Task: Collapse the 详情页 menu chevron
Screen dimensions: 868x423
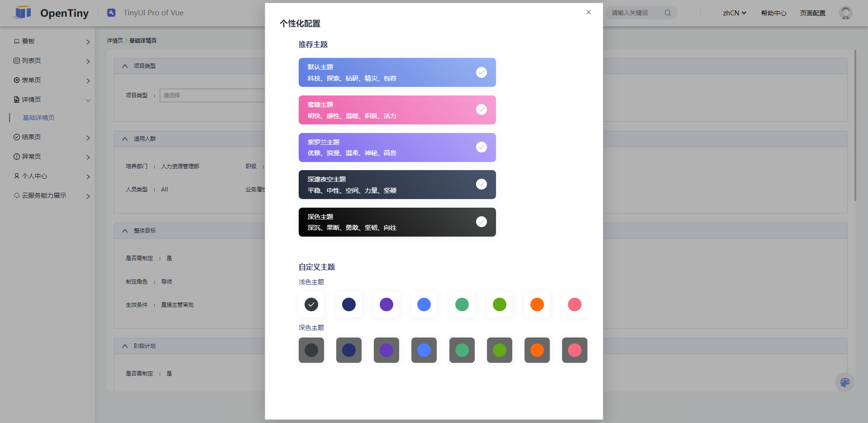Action: pyautogui.click(x=88, y=100)
